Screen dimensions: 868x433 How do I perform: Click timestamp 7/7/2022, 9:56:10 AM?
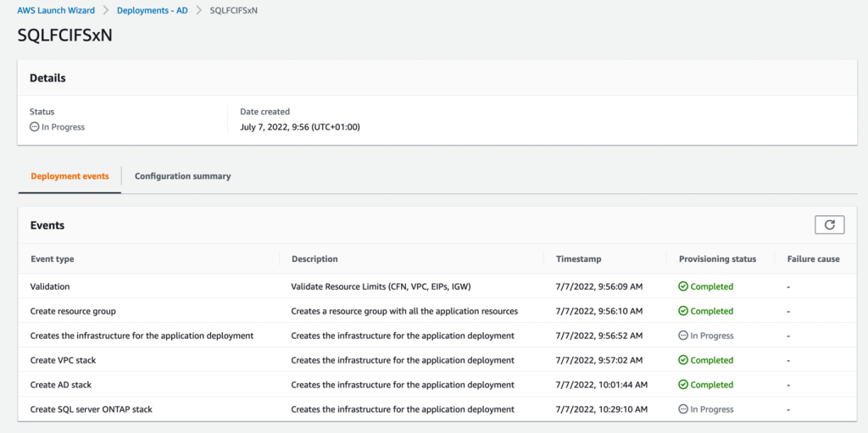[599, 311]
